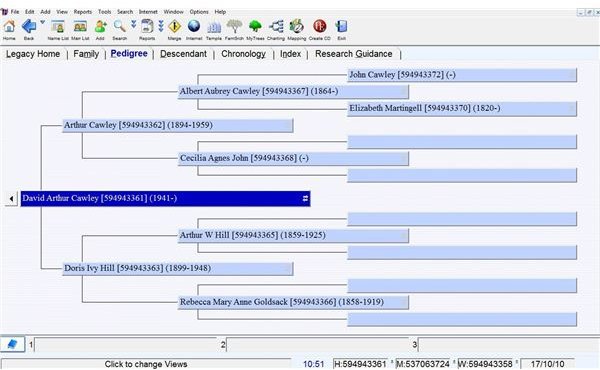Click the Add person toolbar icon
Viewport: 600px width, 370px height.
pos(100,27)
